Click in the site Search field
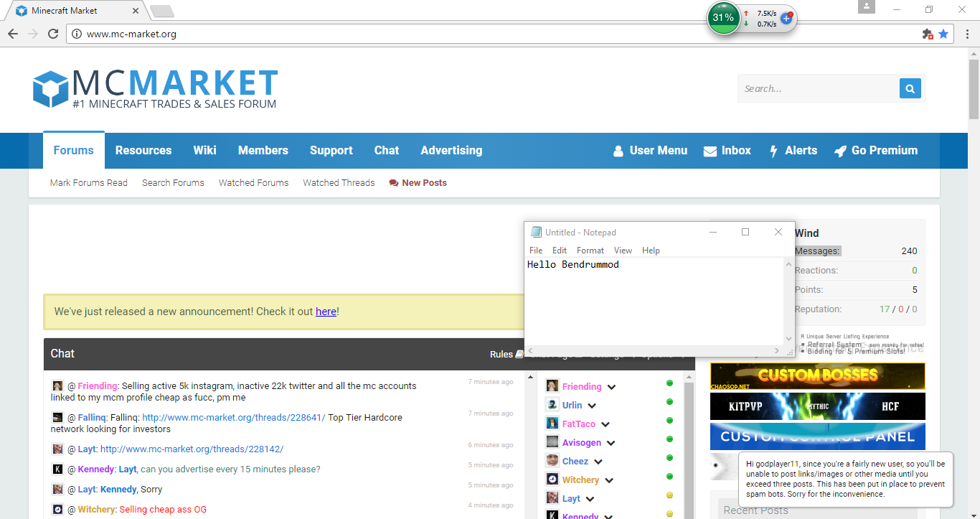This screenshot has height=519, width=980. click(819, 89)
